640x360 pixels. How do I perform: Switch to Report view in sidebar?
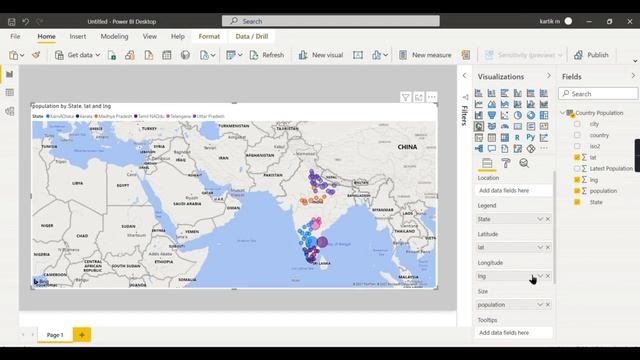coord(9,74)
